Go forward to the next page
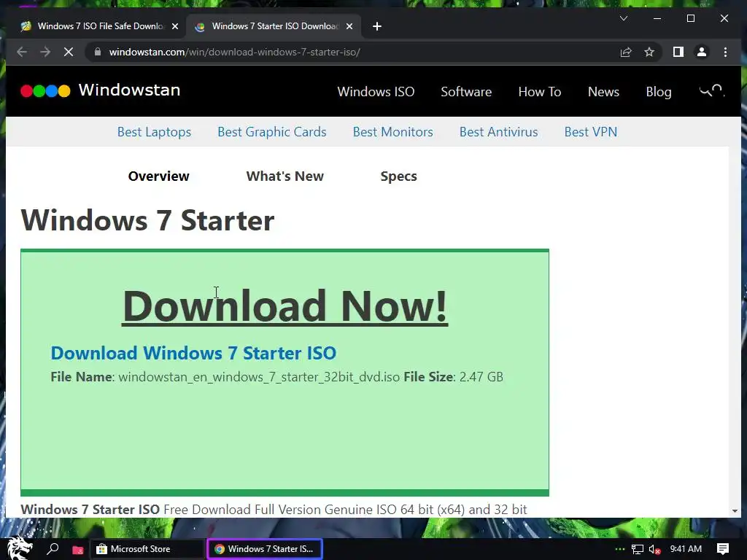The width and height of the screenshot is (747, 560). click(x=45, y=52)
